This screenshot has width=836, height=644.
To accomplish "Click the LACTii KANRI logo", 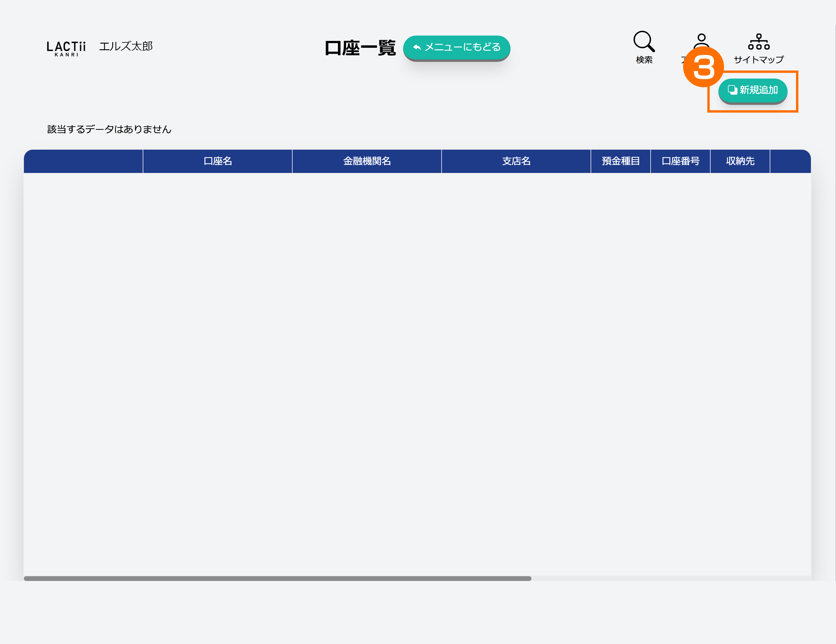I will pyautogui.click(x=66, y=48).
